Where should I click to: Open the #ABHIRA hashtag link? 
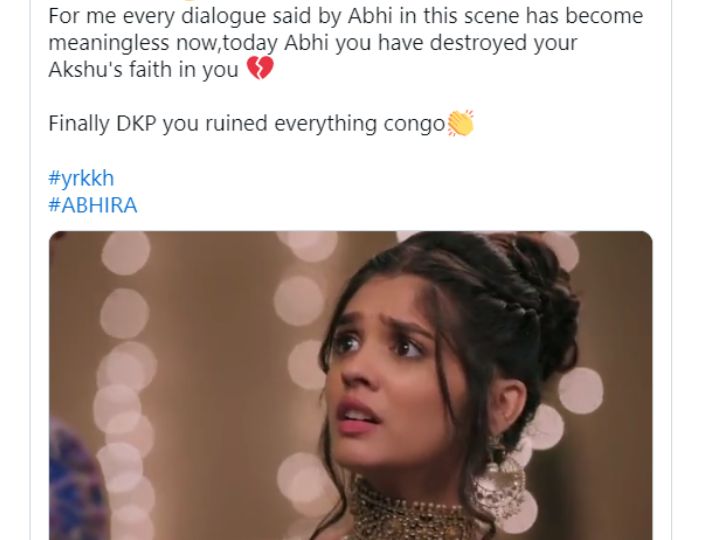tap(93, 205)
